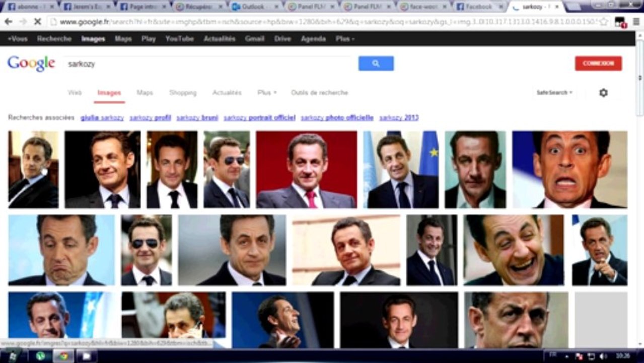Open the extension icon with red badge

[x=620, y=22]
